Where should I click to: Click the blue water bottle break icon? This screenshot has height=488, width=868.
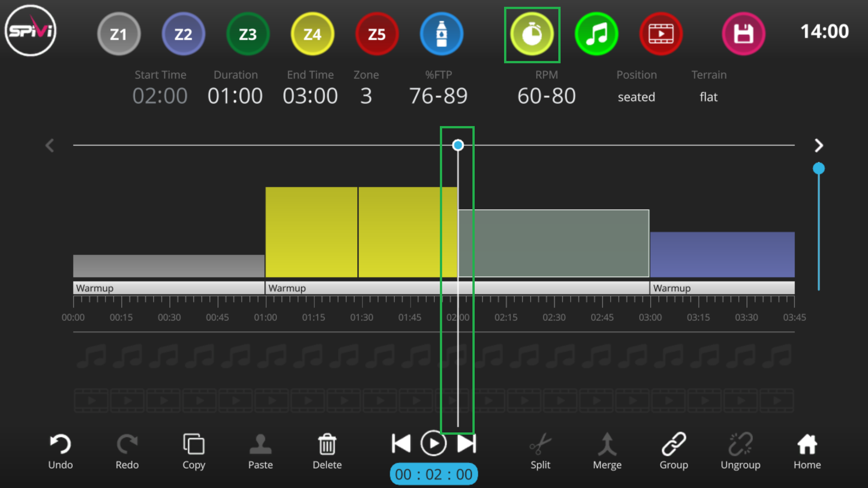click(441, 34)
